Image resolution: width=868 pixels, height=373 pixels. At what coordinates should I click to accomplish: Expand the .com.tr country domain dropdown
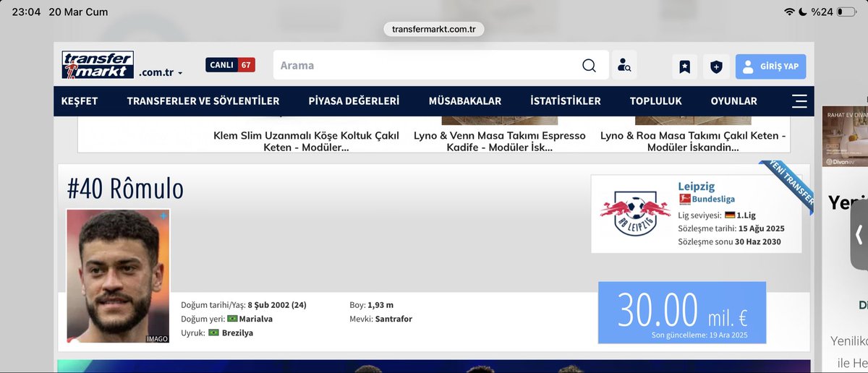pyautogui.click(x=161, y=73)
